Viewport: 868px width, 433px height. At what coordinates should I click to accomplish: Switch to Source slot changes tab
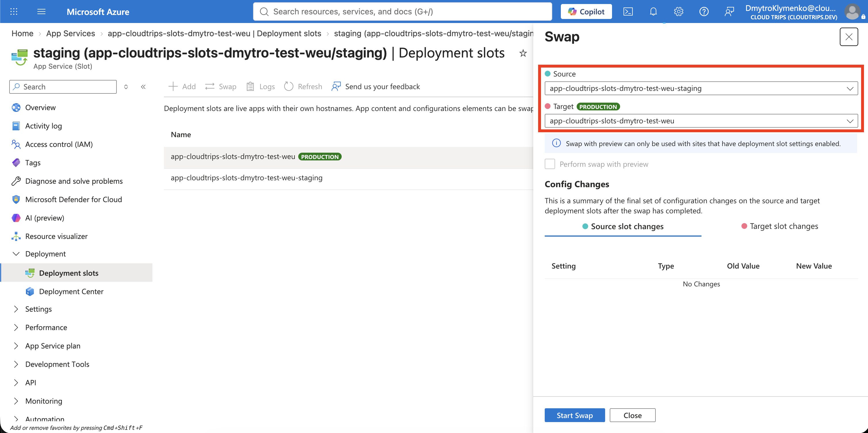pos(623,226)
